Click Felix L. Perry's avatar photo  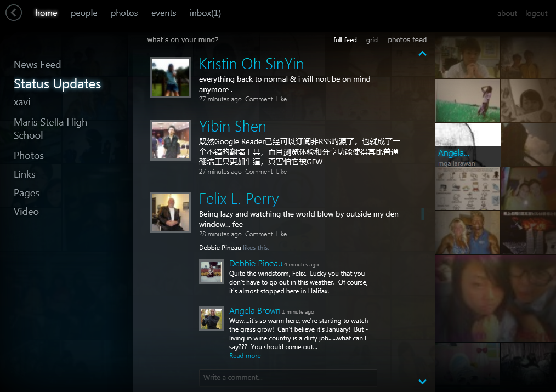point(170,212)
